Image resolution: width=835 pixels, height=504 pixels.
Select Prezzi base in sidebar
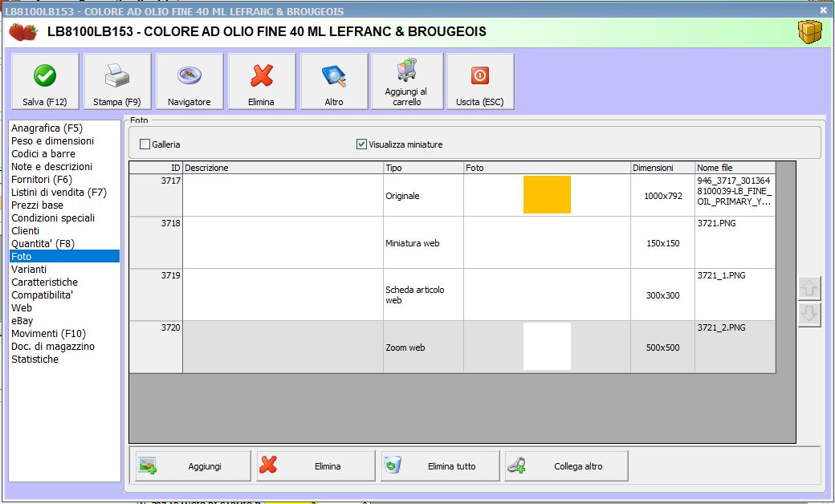[37, 205]
